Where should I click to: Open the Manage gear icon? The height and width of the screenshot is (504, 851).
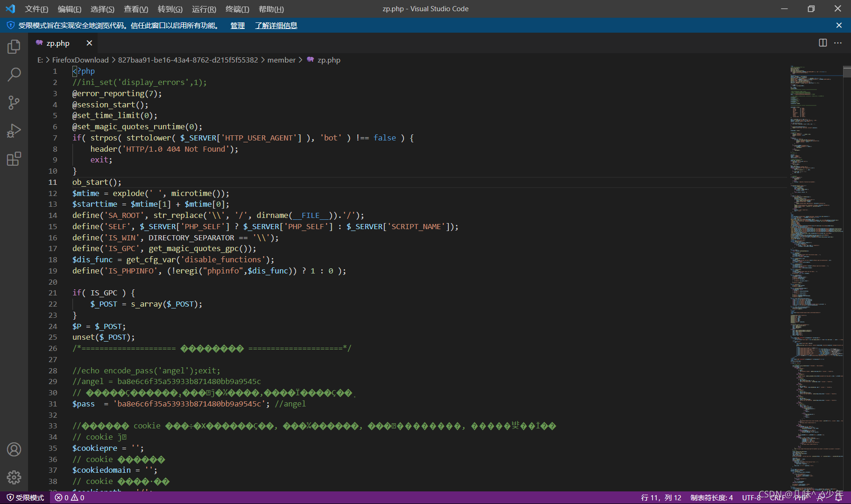[14, 477]
